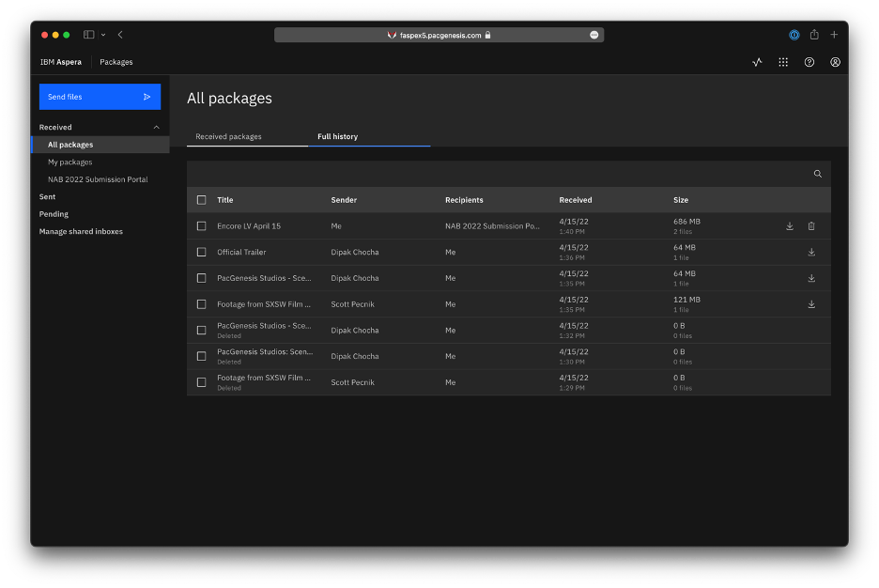Click the search icon above package table
This screenshot has height=588, width=879.
click(817, 174)
